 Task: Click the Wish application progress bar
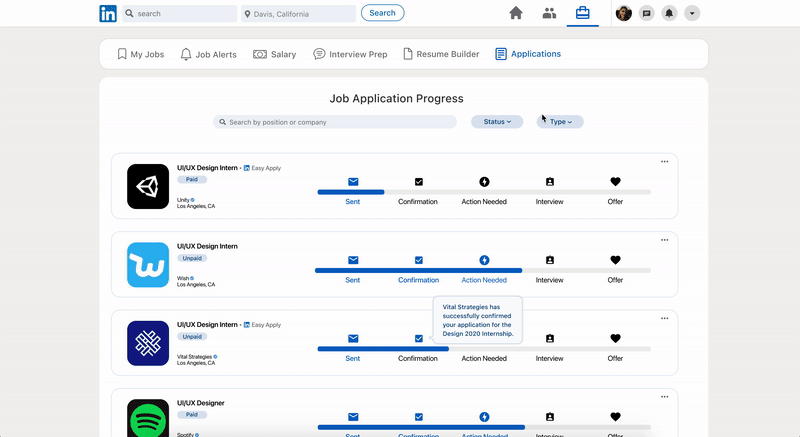click(483, 271)
